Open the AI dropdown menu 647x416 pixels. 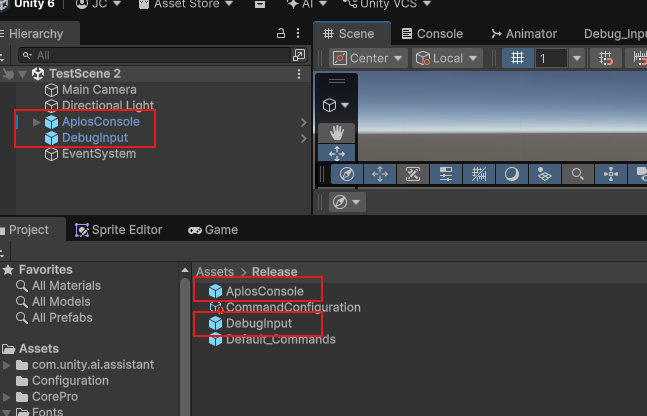(307, 4)
